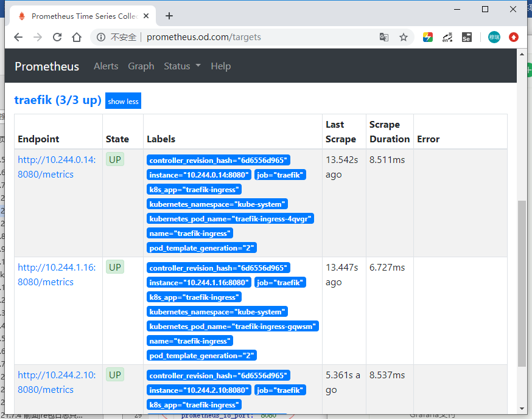Go forward with the browser arrow
The image size is (532, 419).
38,37
